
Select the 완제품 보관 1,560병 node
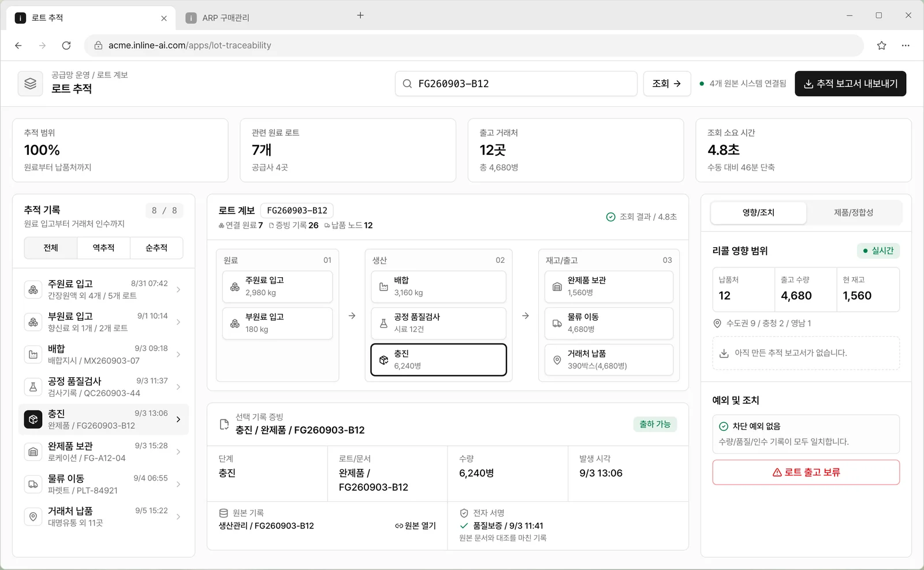pos(609,286)
